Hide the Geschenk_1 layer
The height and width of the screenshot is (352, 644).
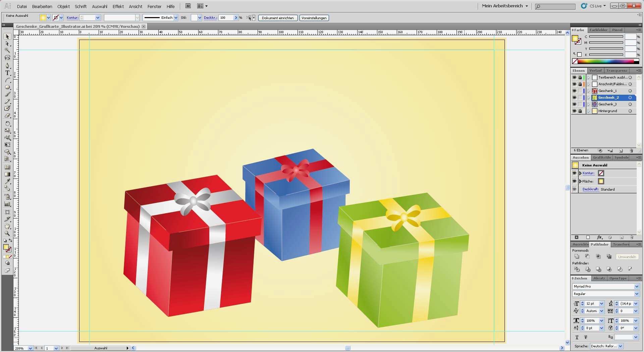click(574, 91)
